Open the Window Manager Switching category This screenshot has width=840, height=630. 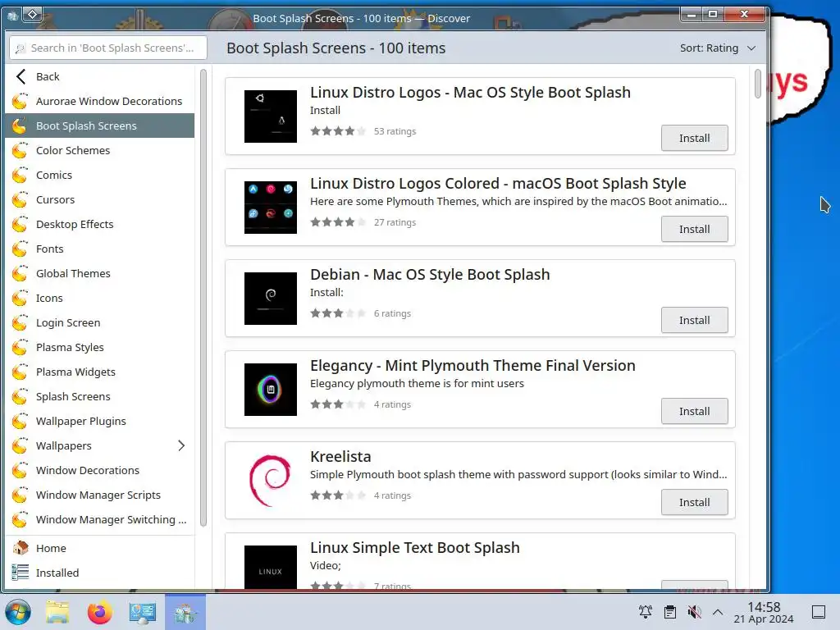[100, 520]
